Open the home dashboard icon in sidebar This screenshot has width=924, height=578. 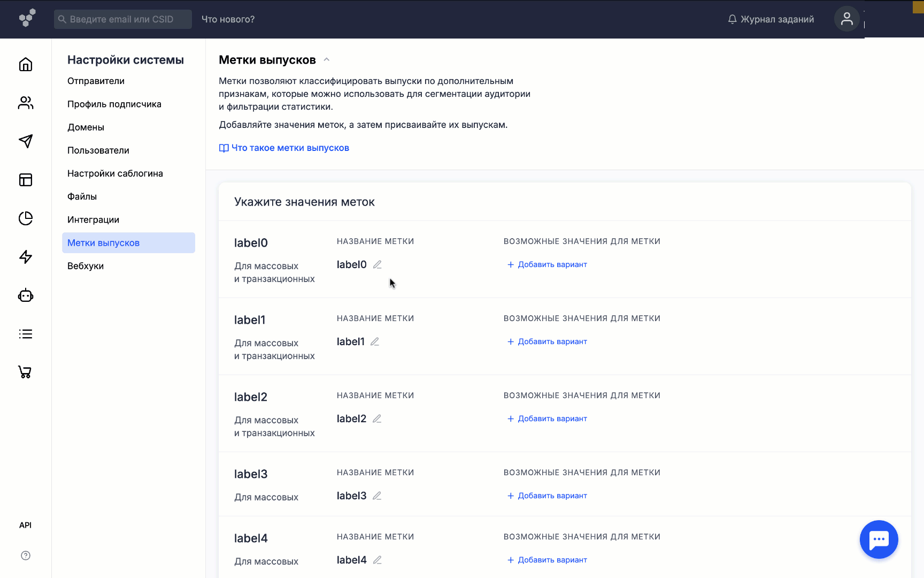pos(26,65)
